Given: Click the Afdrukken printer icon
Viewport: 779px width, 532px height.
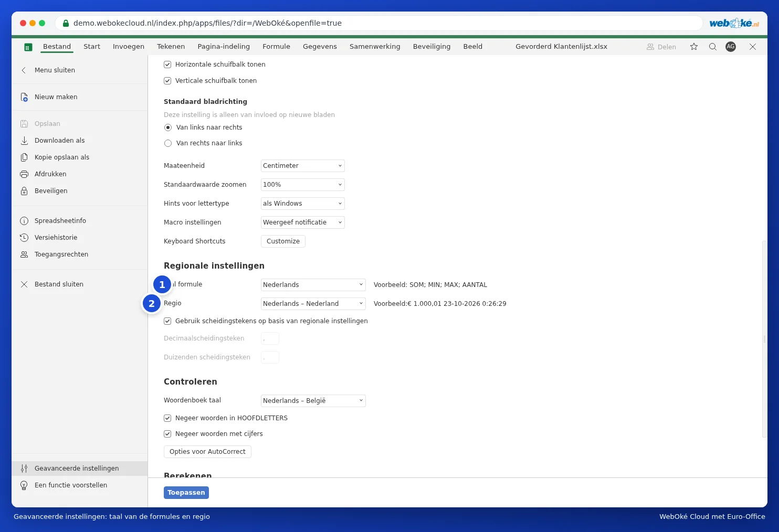Looking at the screenshot, I should click(x=24, y=174).
